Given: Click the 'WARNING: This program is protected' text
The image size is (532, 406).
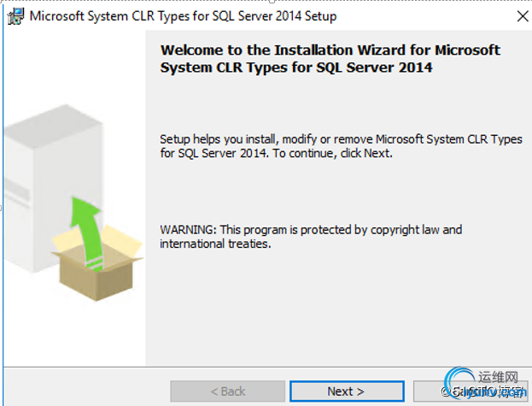Looking at the screenshot, I should pos(311,237).
